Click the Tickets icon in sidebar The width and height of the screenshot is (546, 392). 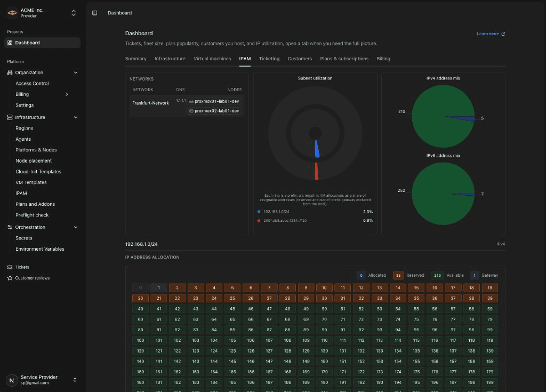[10, 267]
